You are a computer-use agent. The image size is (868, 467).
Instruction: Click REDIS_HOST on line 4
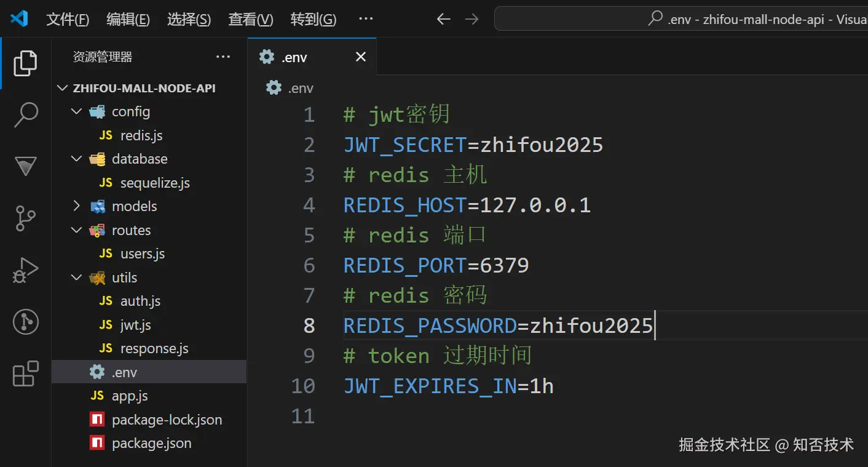[405, 206]
